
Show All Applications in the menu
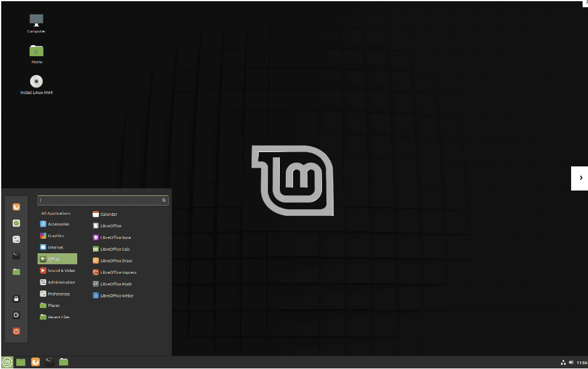55,213
